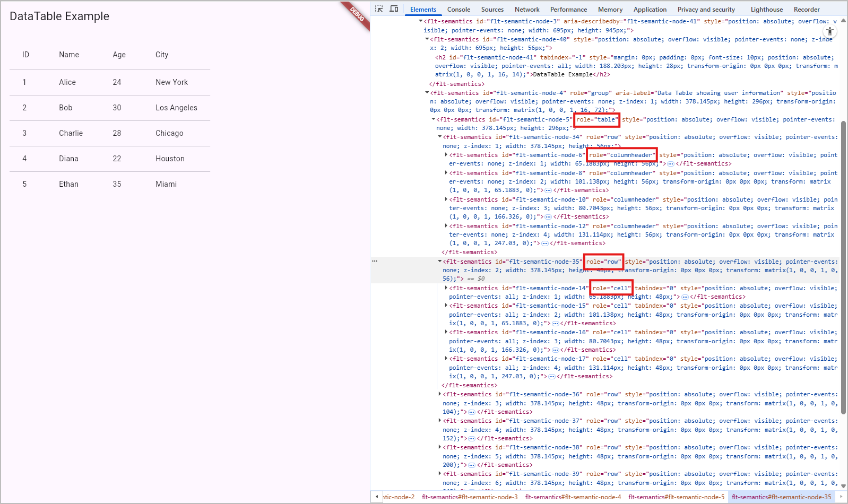Expand the flt-semantic-node-17 cell
Image resolution: width=848 pixels, height=504 pixels.
(x=446, y=359)
